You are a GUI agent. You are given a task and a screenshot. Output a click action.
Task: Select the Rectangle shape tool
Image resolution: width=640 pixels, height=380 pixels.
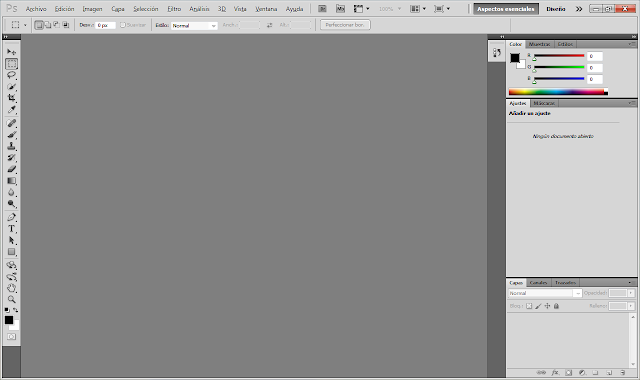click(11, 251)
